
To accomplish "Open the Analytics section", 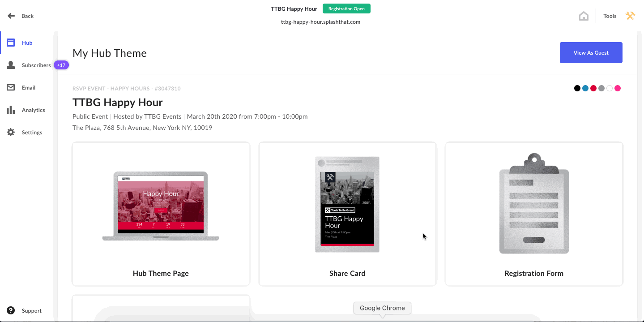I will point(34,110).
